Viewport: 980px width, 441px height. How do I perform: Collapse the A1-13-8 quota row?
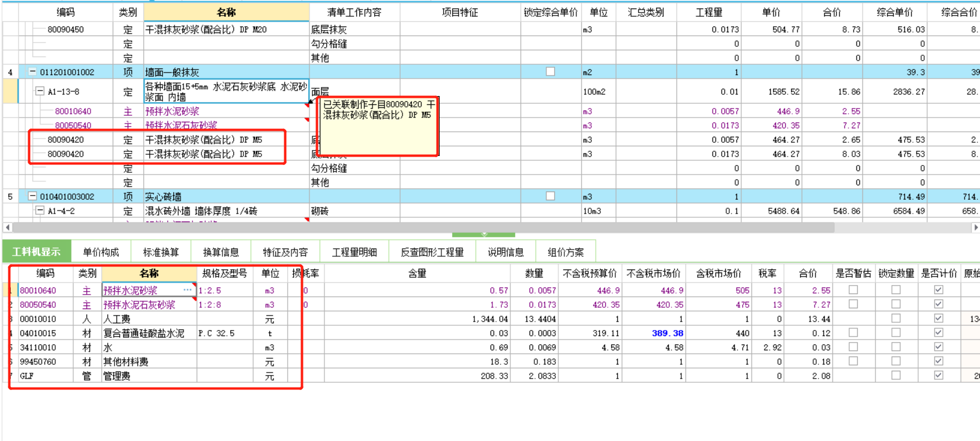pos(40,91)
